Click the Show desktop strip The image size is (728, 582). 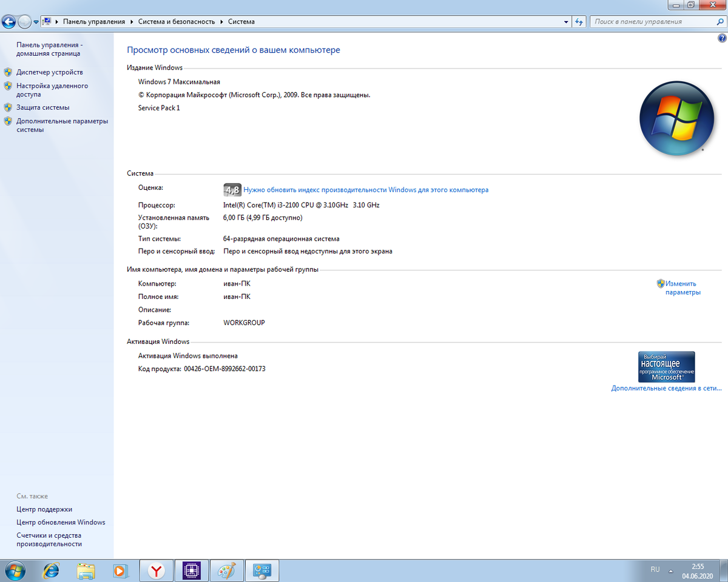click(x=723, y=570)
